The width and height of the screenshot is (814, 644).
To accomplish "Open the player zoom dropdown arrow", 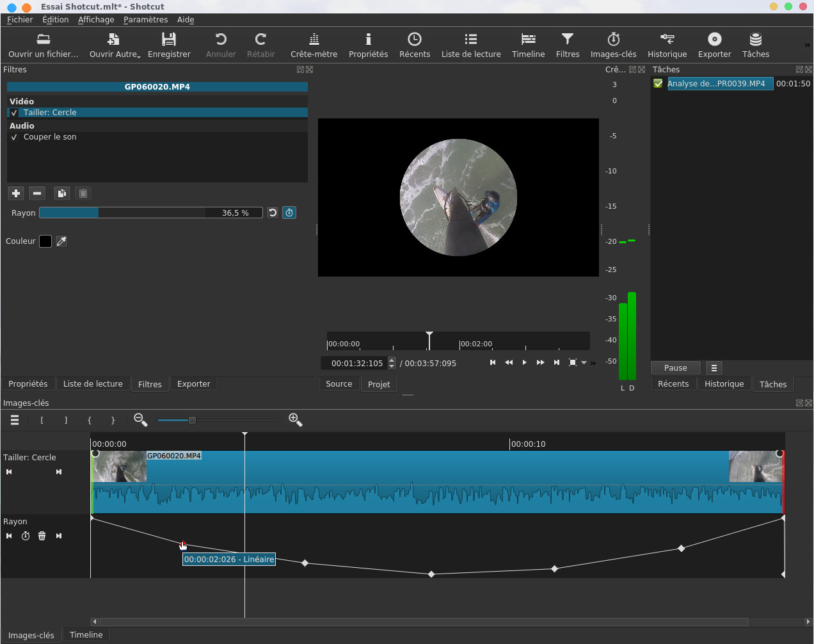I will pos(584,363).
